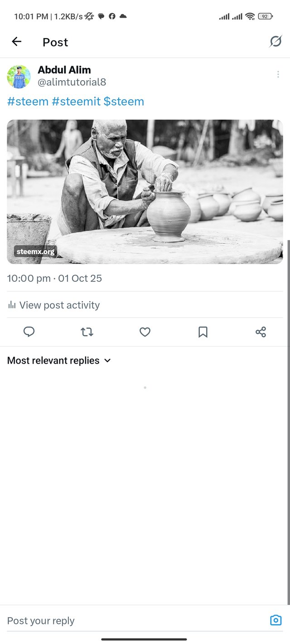This screenshot has width=290, height=644.
Task: Repost this post with the retweet icon
Action: coord(87,332)
